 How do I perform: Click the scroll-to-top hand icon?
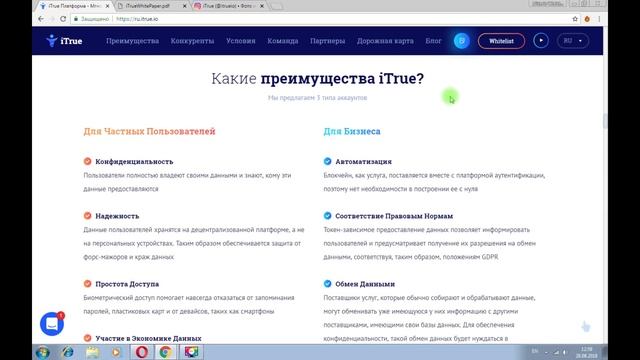point(586,327)
